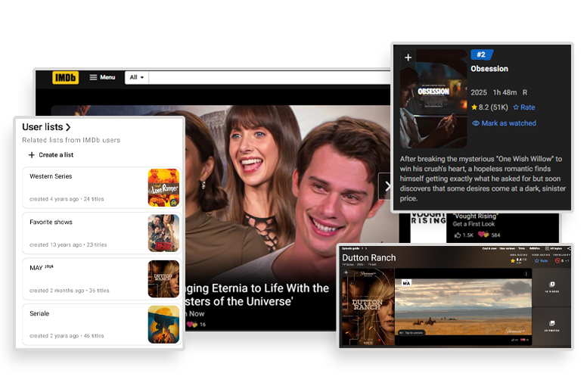Click the Obsession title link

click(x=489, y=69)
